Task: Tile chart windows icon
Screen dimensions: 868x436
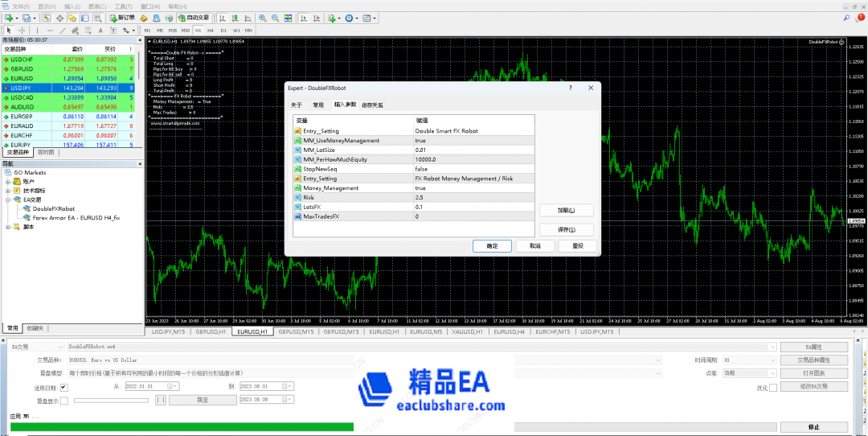Action: [x=288, y=19]
